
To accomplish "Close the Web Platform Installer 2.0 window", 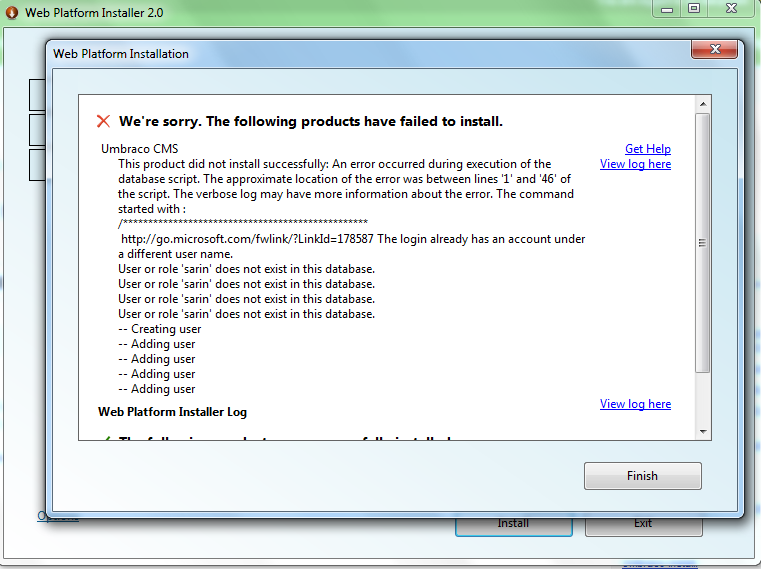I will pos(731,9).
